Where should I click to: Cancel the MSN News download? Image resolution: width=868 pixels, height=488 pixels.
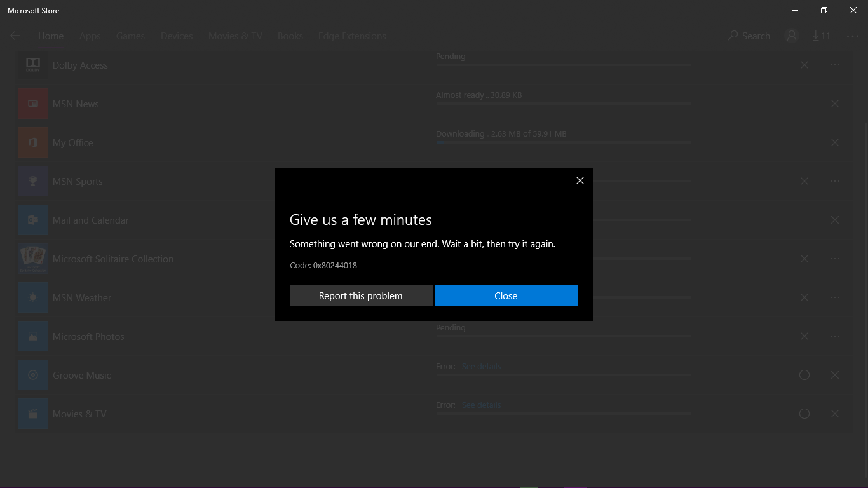pyautogui.click(x=835, y=104)
